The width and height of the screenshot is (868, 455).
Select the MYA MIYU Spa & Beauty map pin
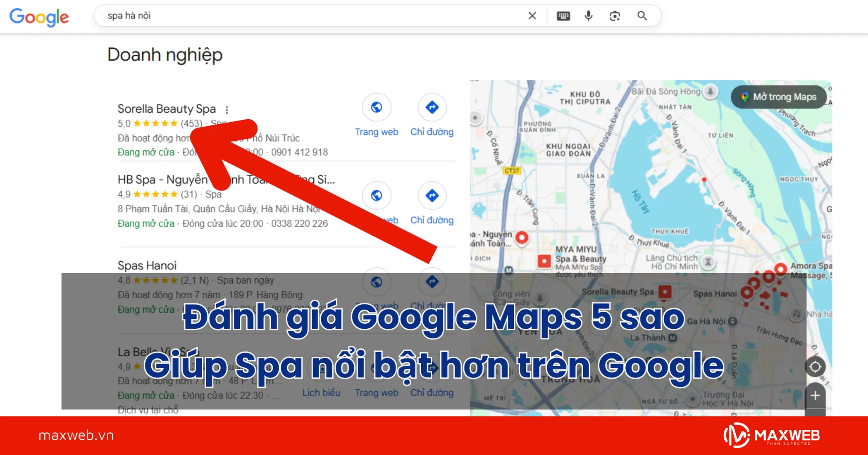coord(544,261)
